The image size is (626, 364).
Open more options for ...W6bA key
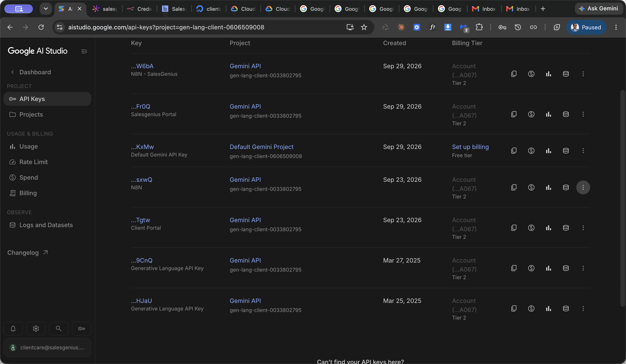point(583,74)
